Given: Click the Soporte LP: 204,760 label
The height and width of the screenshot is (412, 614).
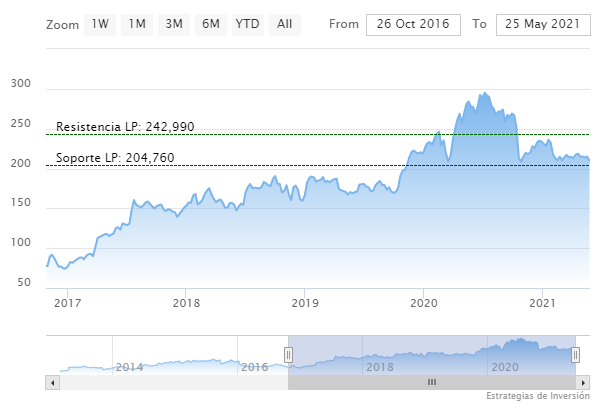Looking at the screenshot, I should pyautogui.click(x=115, y=158).
